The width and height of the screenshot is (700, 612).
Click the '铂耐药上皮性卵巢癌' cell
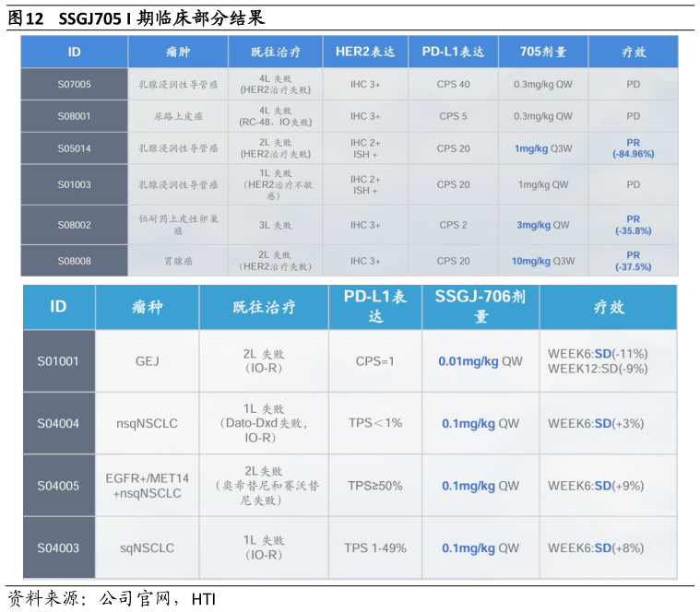pos(178,225)
